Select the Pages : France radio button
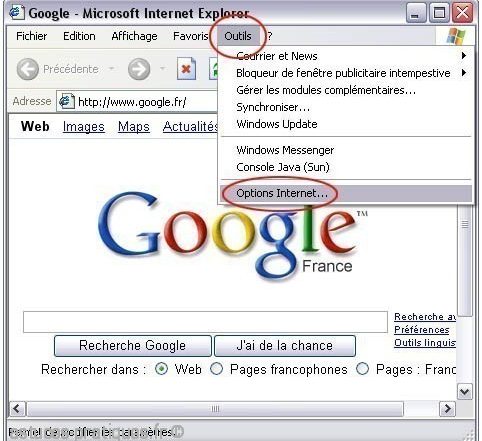 point(362,369)
